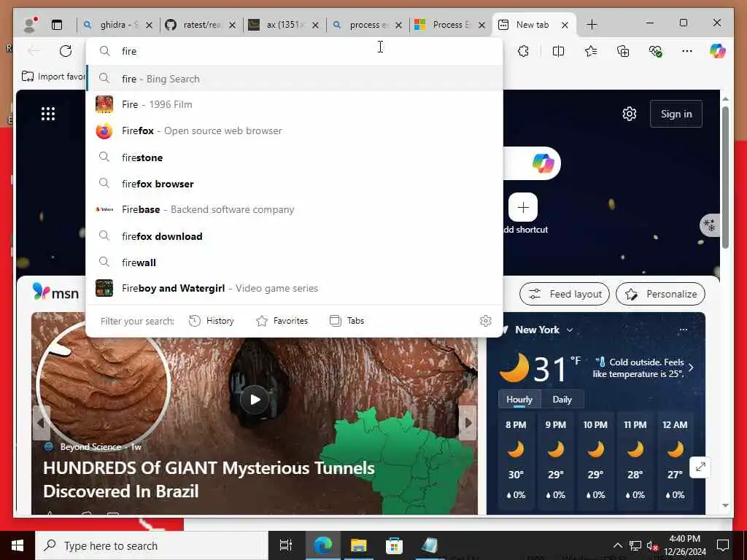
Task: Switch to the ratest GitHub tab
Action: click(x=200, y=25)
